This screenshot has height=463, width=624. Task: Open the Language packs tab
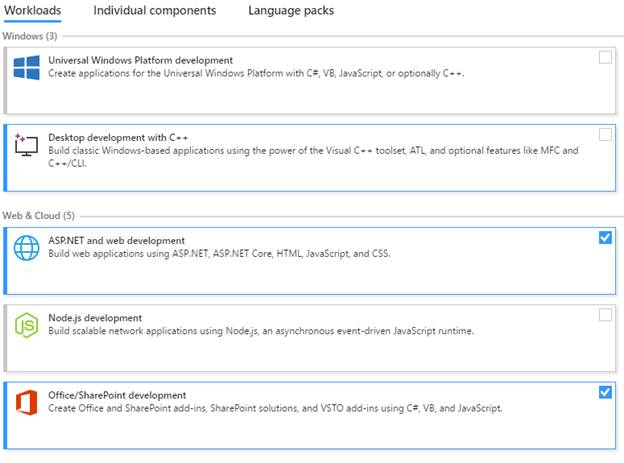[x=291, y=11]
